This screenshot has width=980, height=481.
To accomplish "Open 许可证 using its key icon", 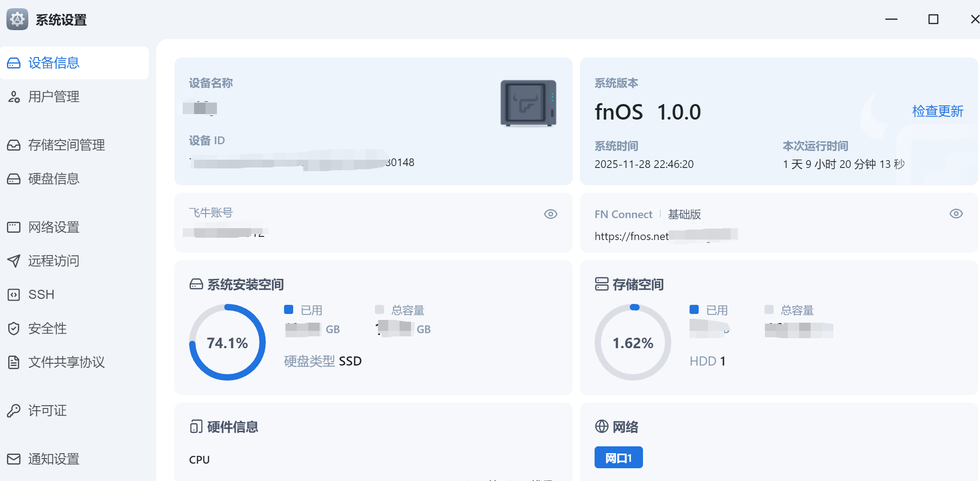I will [x=14, y=411].
